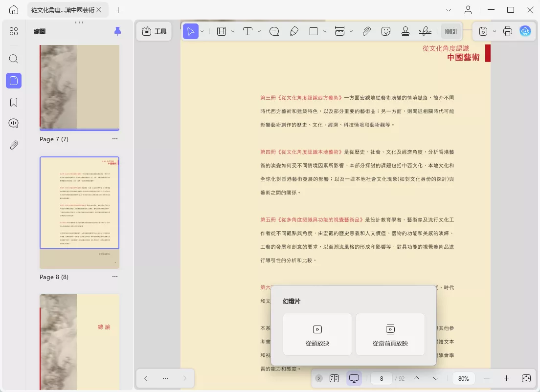
Task: Select the Page 7 thumbnail
Action: point(80,87)
